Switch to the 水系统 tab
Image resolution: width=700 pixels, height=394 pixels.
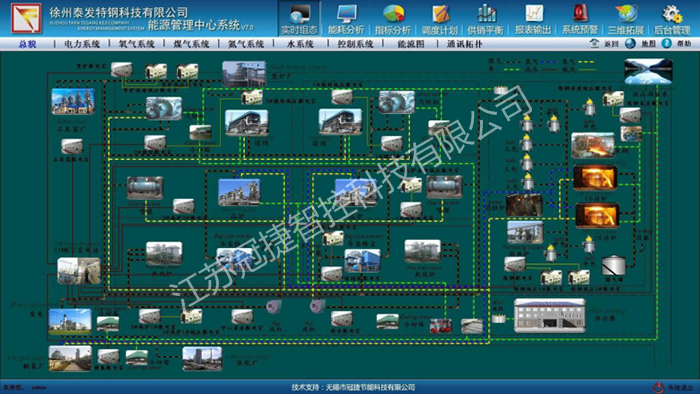[x=300, y=44]
